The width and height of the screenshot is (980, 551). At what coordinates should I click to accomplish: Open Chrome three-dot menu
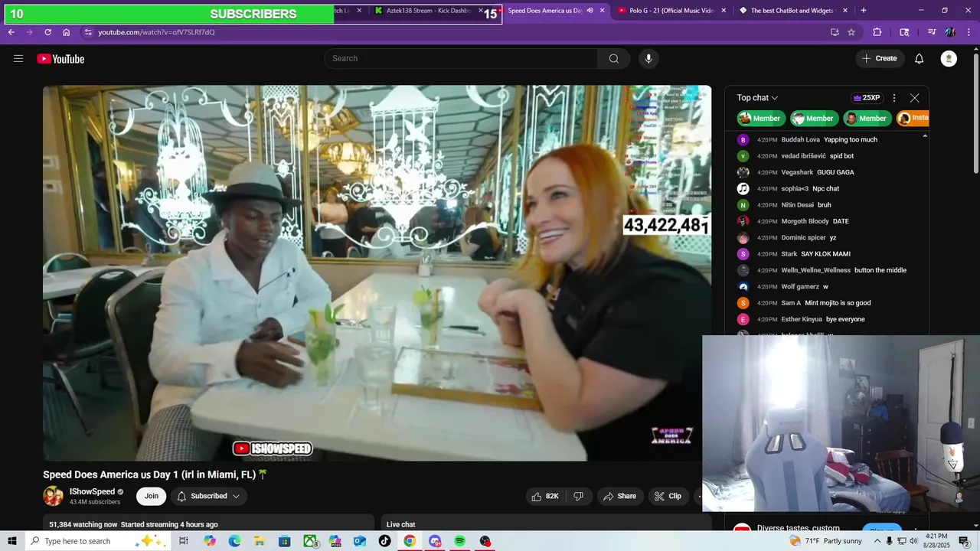click(969, 32)
